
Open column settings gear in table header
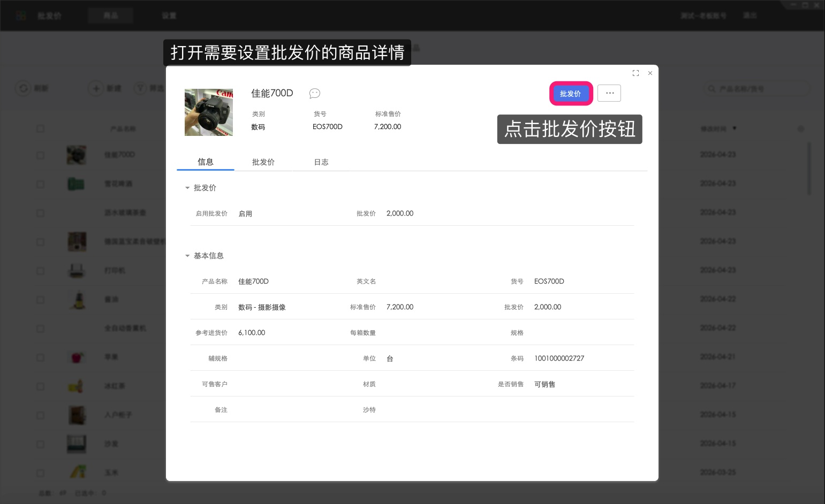pyautogui.click(x=801, y=129)
